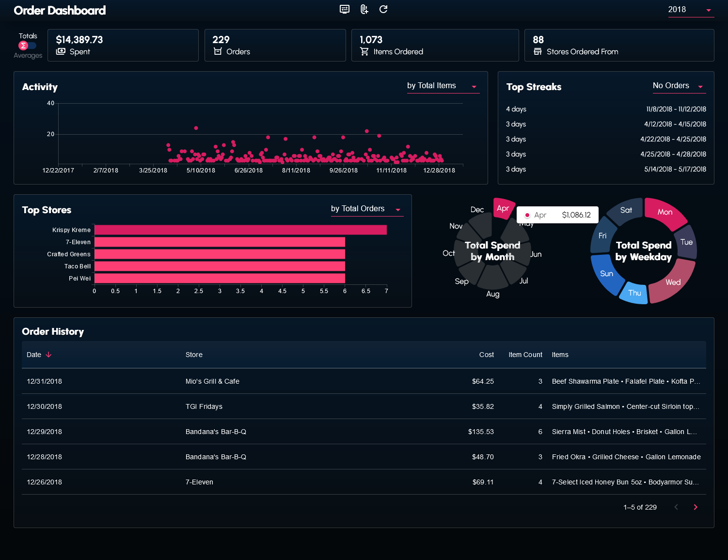This screenshot has width=728, height=560.
Task: Select the Apr segment in monthly spend chart
Action: point(503,208)
